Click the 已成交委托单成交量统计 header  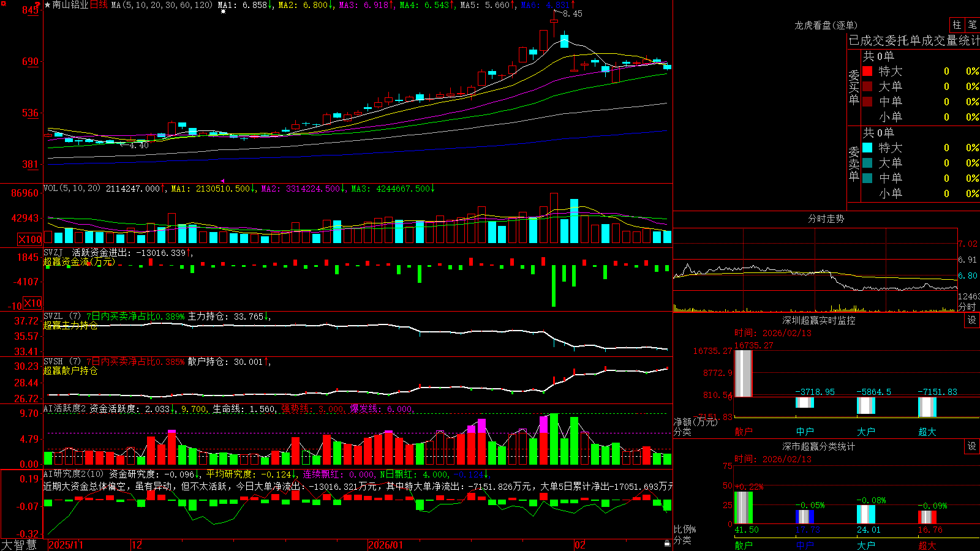(x=914, y=40)
